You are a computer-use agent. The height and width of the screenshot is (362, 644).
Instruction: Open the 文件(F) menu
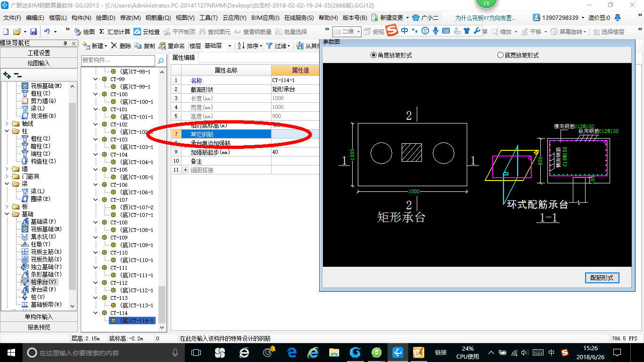click(x=12, y=18)
